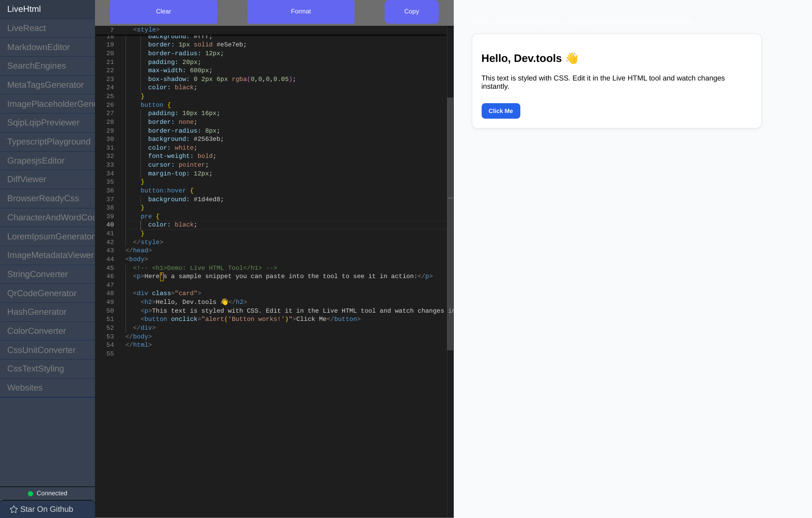Click the onclick alert button code line
This screenshot has width=812, height=518.
click(250, 319)
